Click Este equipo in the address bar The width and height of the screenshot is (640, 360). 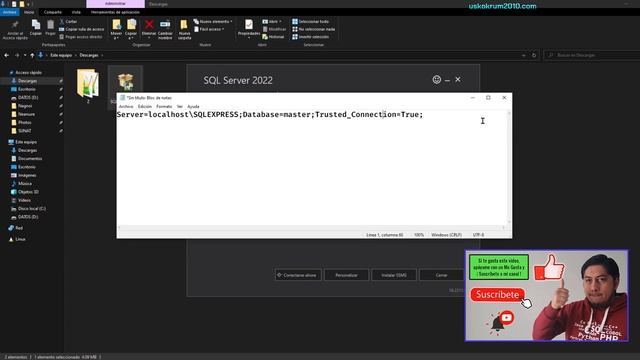61,55
